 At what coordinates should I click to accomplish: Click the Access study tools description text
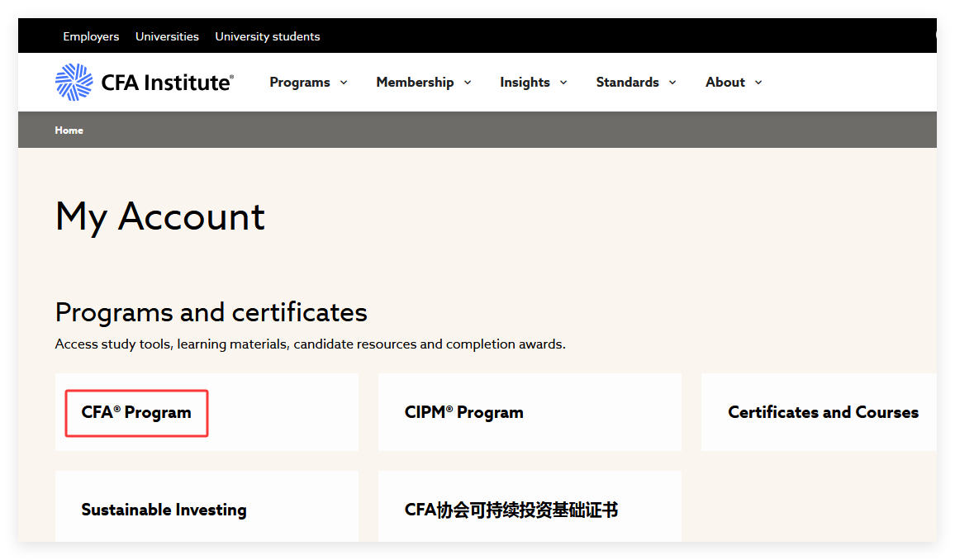[310, 344]
